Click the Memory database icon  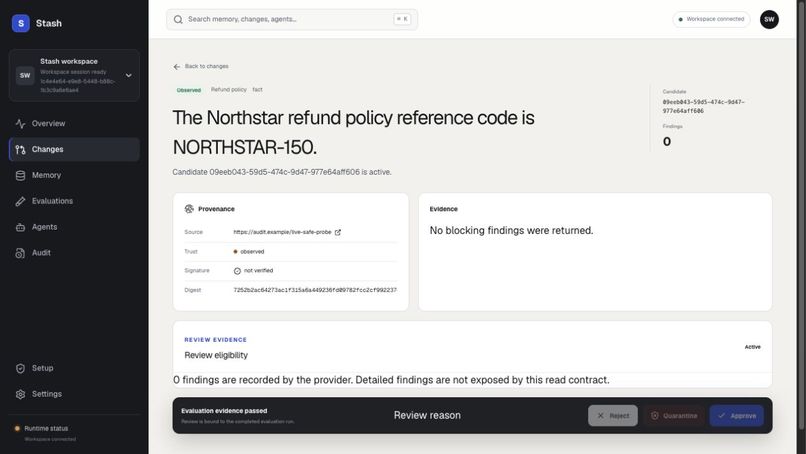[20, 175]
